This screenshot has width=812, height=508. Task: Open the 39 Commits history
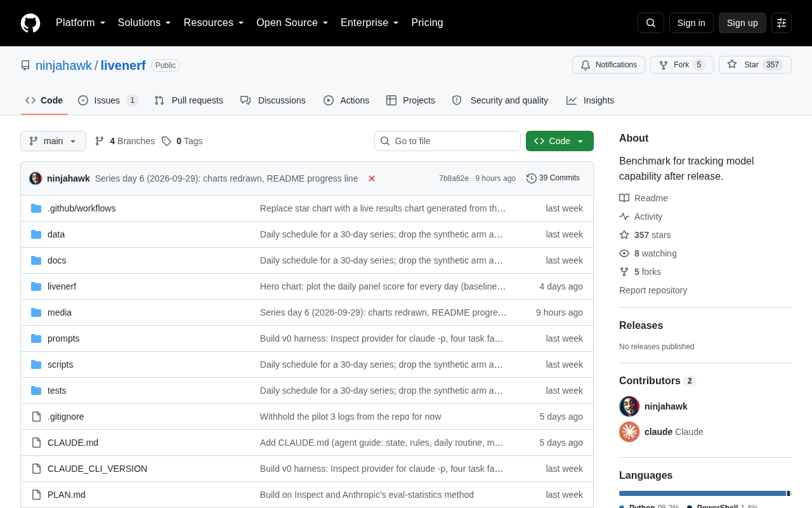(x=553, y=178)
